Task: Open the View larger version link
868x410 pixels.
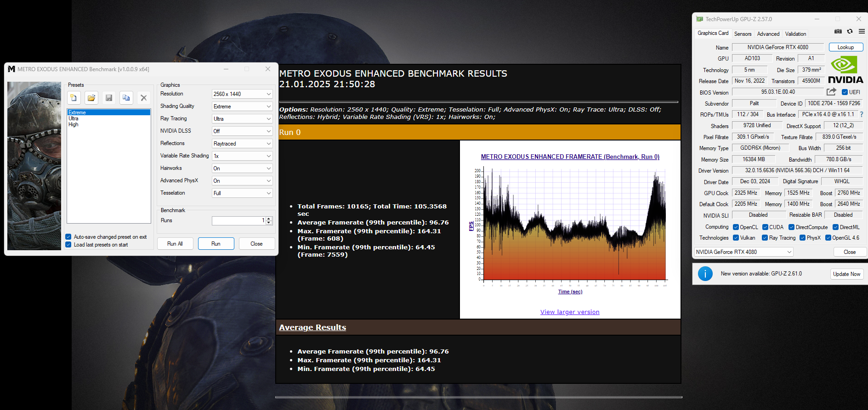Action: tap(570, 312)
